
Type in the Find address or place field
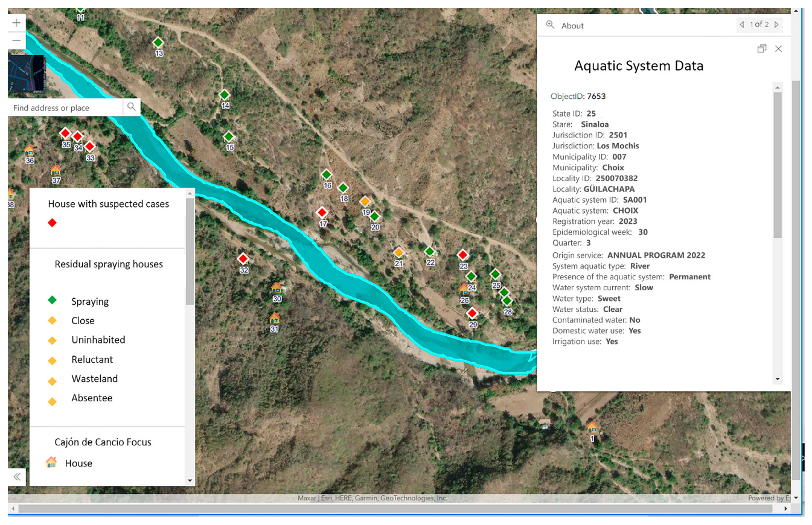coord(65,108)
